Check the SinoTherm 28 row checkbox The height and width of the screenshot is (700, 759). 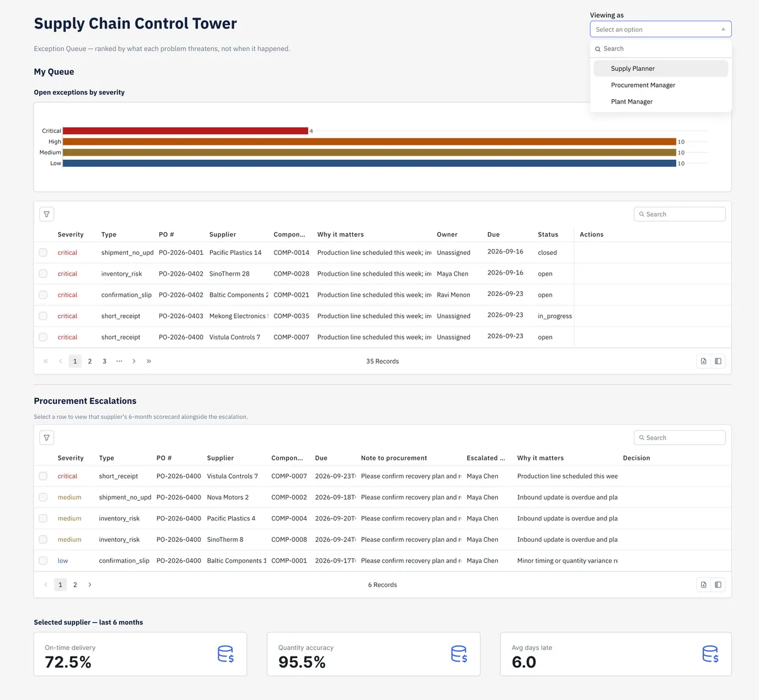click(x=43, y=274)
